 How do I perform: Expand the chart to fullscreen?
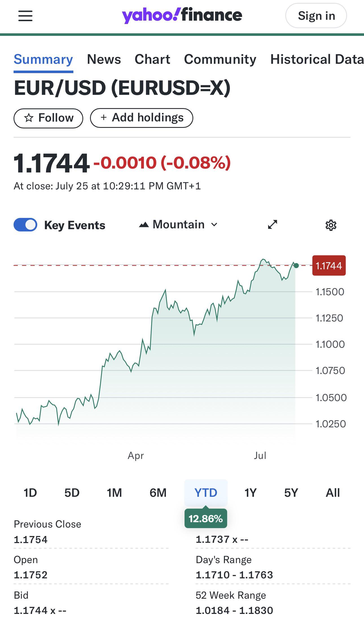273,224
